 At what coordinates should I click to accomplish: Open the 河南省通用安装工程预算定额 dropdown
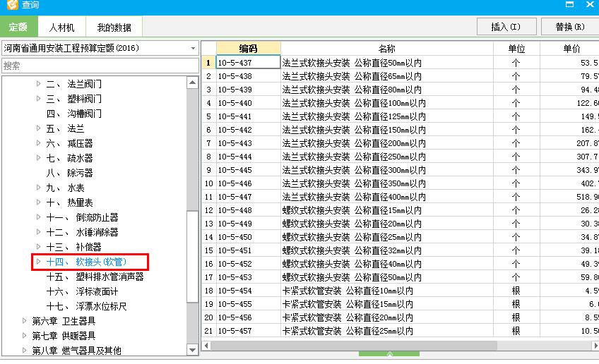tap(194, 49)
